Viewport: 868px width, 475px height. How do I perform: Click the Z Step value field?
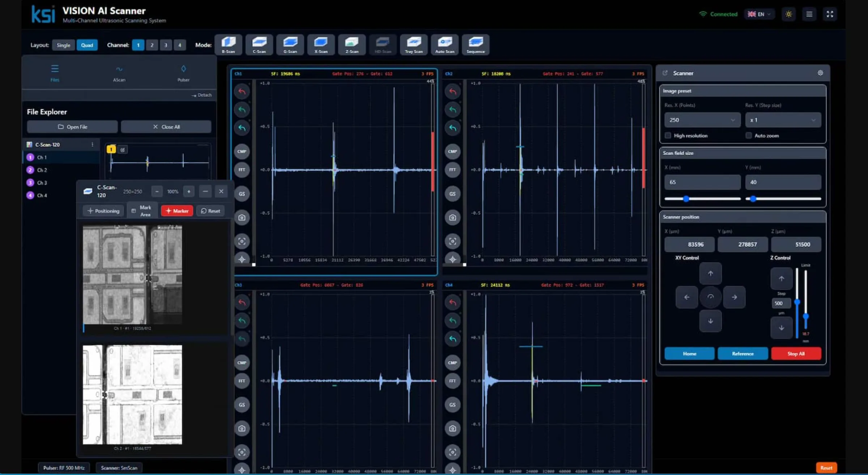pos(781,303)
